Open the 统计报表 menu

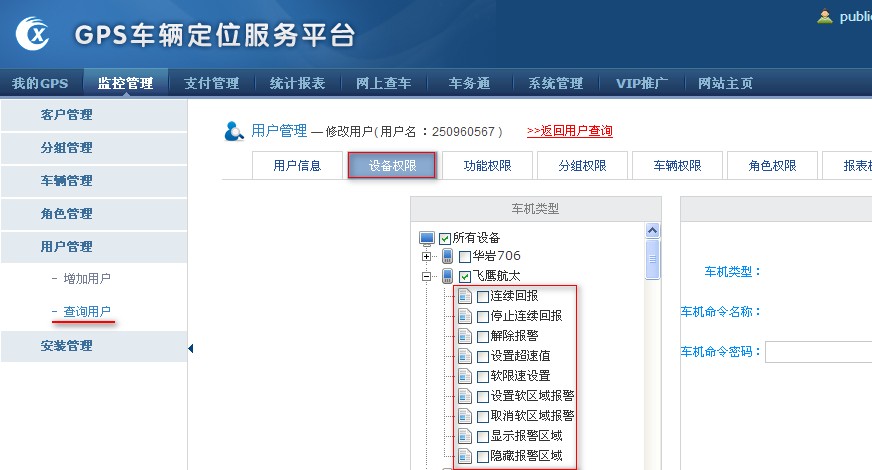coord(297,83)
